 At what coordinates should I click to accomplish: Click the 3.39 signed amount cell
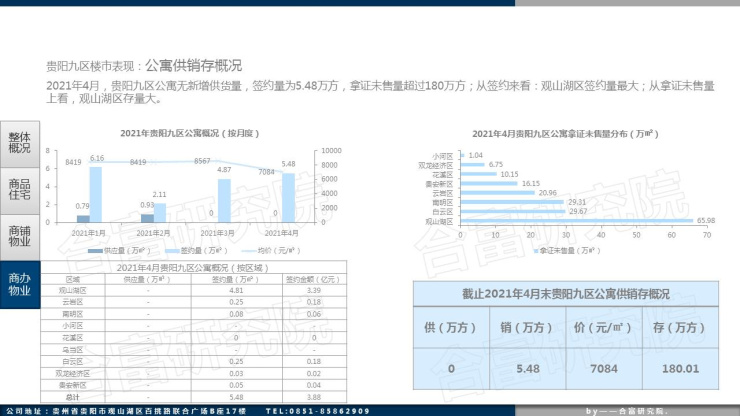tap(313, 291)
